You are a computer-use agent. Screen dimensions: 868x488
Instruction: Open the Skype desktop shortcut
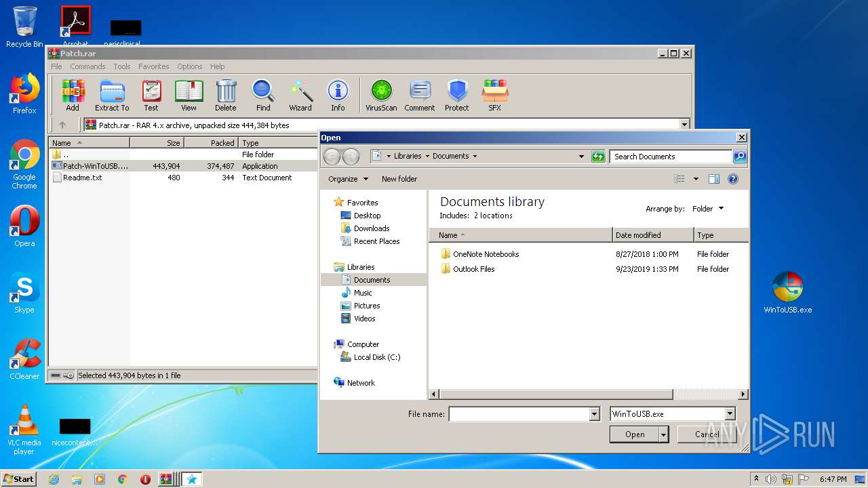(24, 293)
